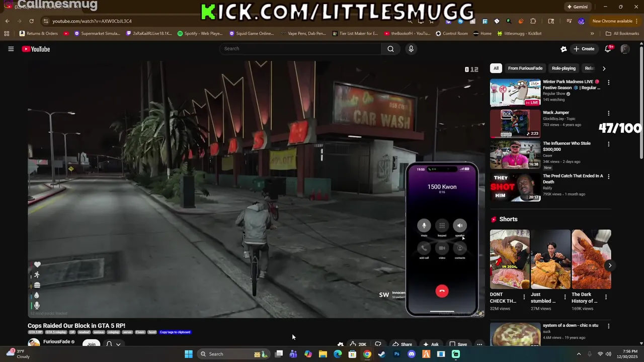Open more actions ellipsis under the video

pos(479,344)
